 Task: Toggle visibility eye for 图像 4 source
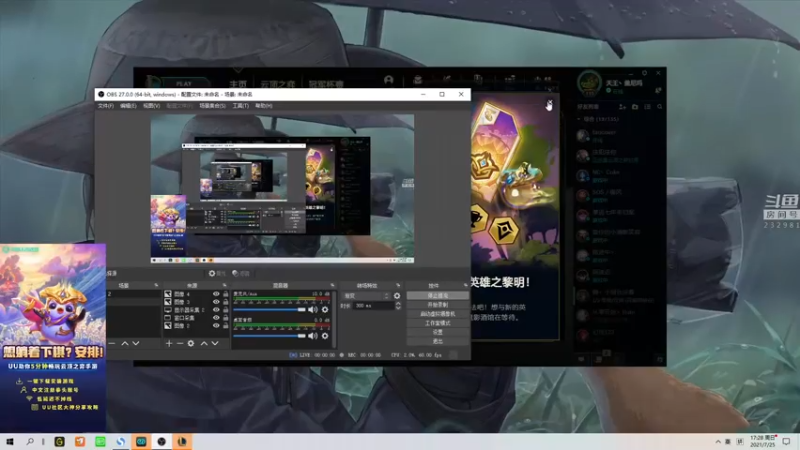coord(216,294)
